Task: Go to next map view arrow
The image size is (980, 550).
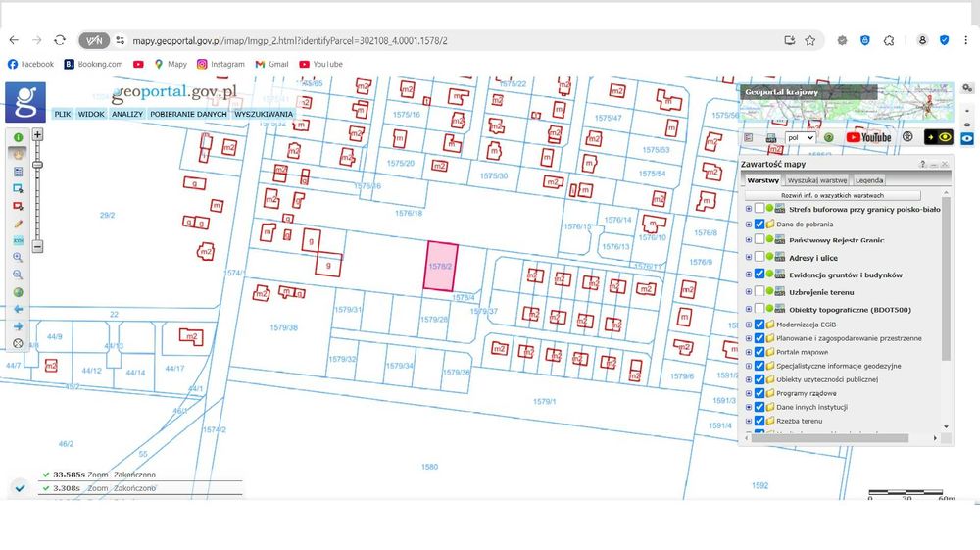Action: tap(18, 326)
